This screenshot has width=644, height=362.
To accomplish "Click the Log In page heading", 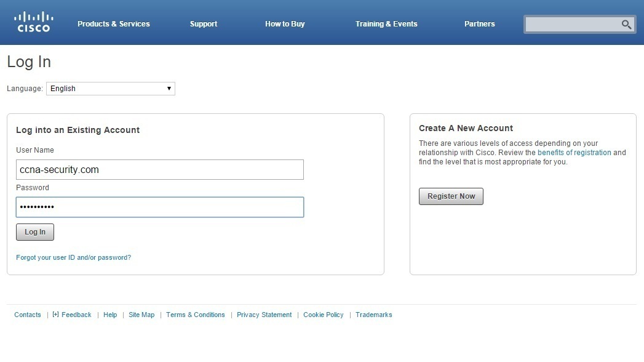I will pyautogui.click(x=29, y=62).
